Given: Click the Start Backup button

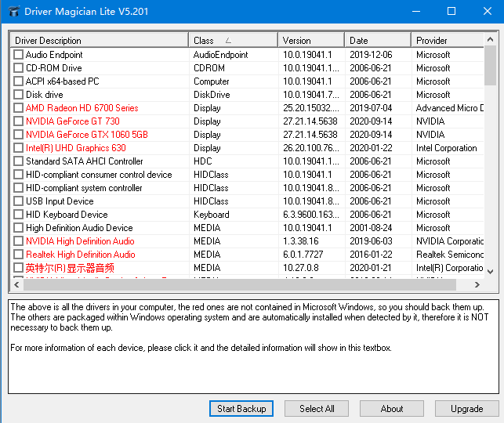Looking at the screenshot, I should [241, 409].
